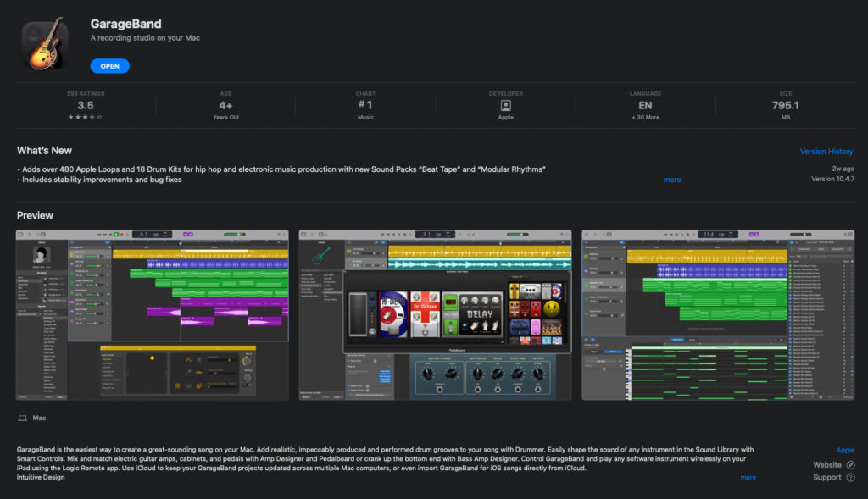
Task: Click the Website text link
Action: point(826,465)
